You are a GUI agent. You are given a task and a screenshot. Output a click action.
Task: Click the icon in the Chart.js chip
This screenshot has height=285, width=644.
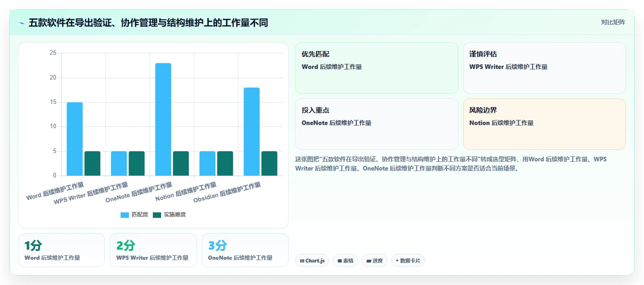click(x=302, y=261)
